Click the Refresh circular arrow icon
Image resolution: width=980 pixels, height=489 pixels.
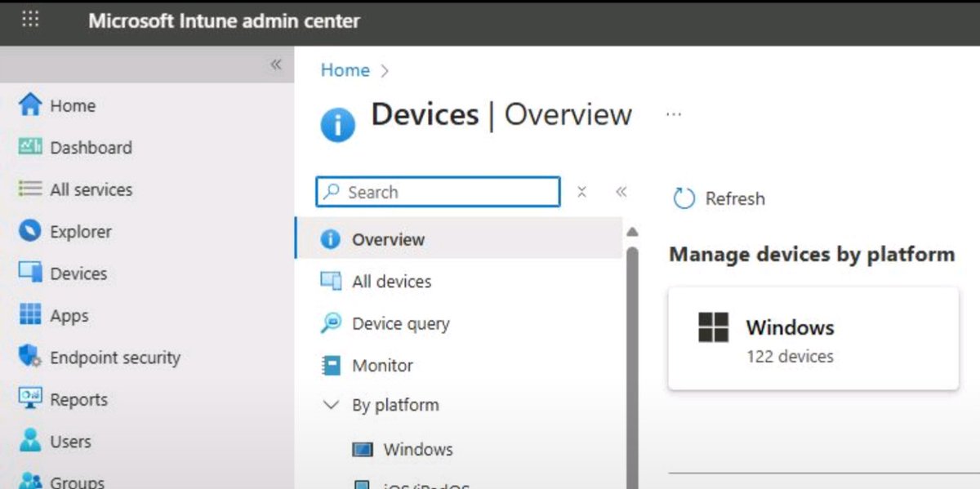click(x=683, y=198)
